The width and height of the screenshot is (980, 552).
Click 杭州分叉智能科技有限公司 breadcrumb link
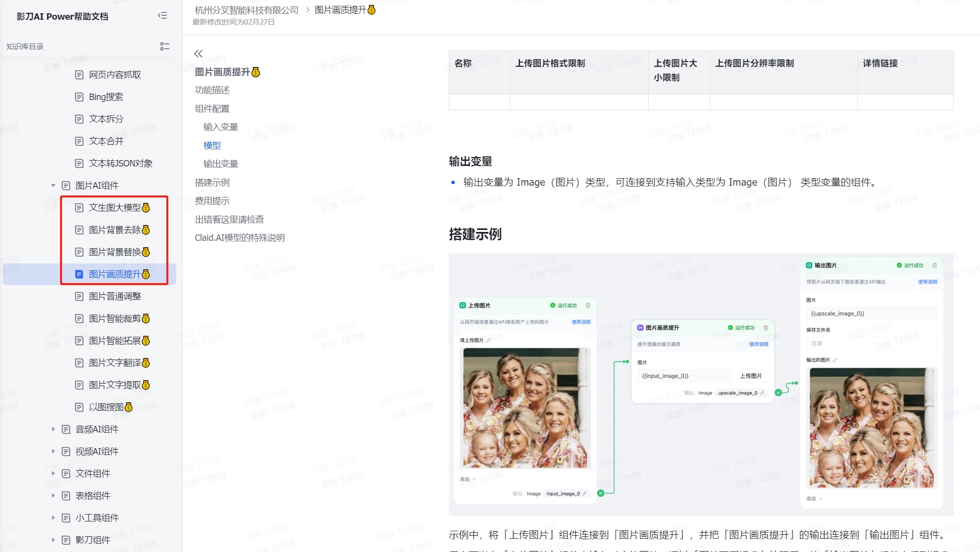pyautogui.click(x=247, y=10)
